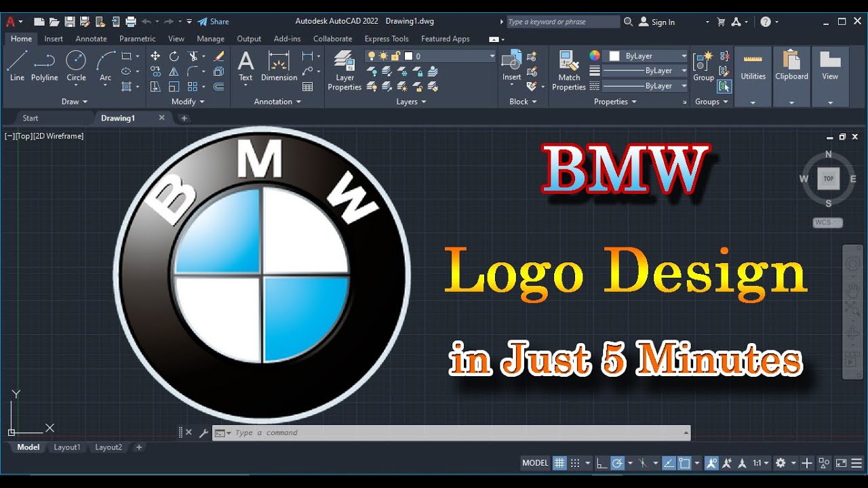Screen dimensions: 868x488
Task: Switch to Layout1 tab
Action: (x=67, y=447)
